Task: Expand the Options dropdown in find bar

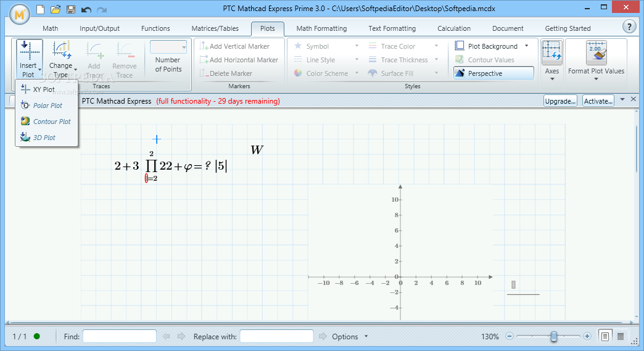Action: (x=366, y=337)
